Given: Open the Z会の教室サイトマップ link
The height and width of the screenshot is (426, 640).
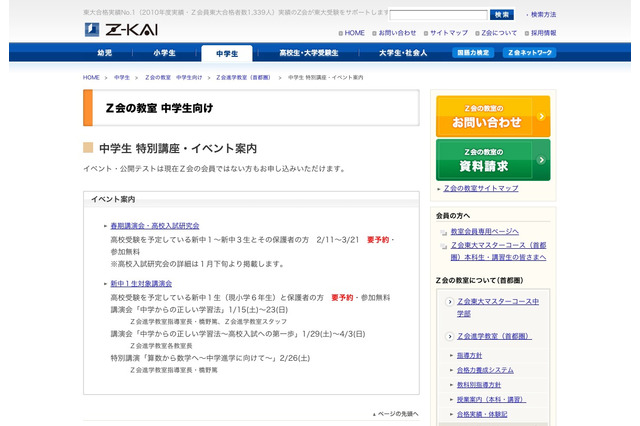Looking at the screenshot, I should tap(481, 189).
